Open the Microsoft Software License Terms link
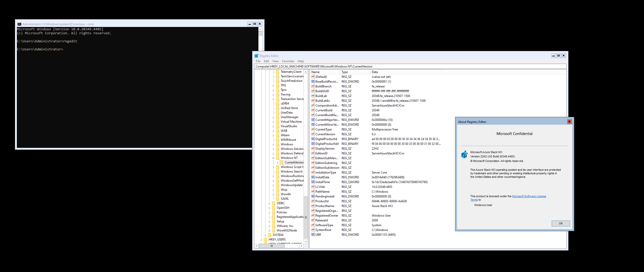Image resolution: width=644 pixels, height=272 pixels. (x=529, y=196)
